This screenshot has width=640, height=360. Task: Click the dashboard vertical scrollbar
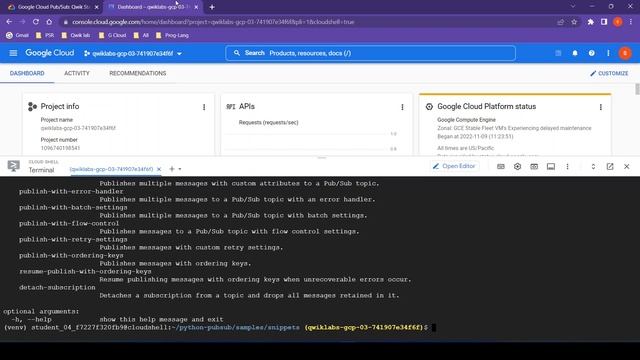(x=637, y=89)
